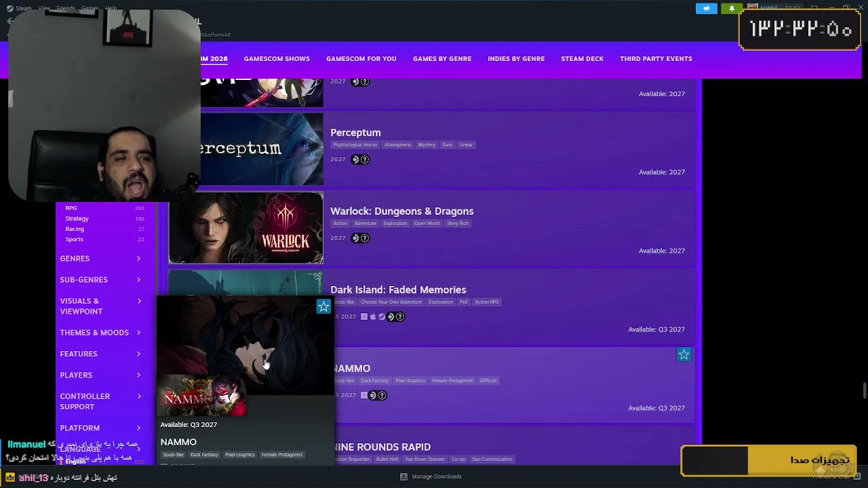Click the page scrollbar thumb
Screen dimensions: 868x488
point(864,392)
